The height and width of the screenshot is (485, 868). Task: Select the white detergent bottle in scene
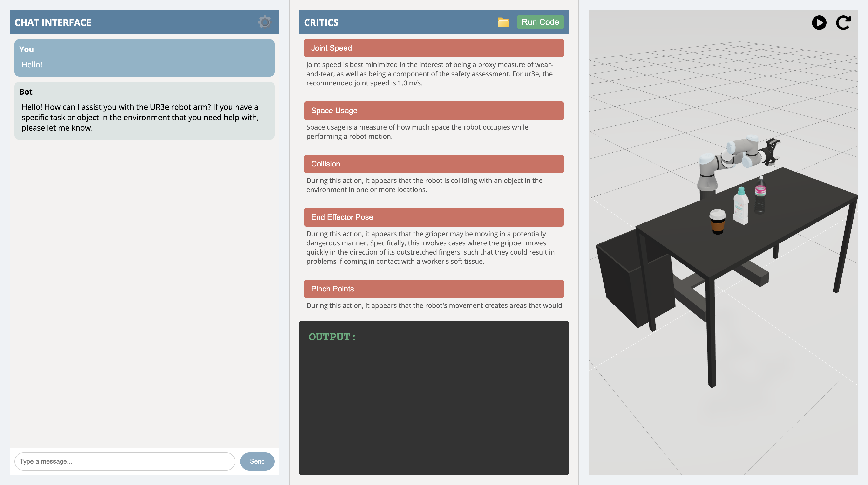click(741, 206)
